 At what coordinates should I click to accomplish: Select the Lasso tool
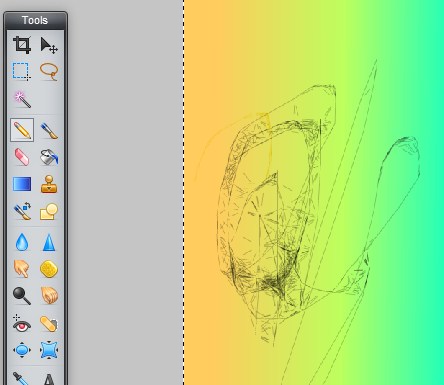pyautogui.click(x=49, y=71)
